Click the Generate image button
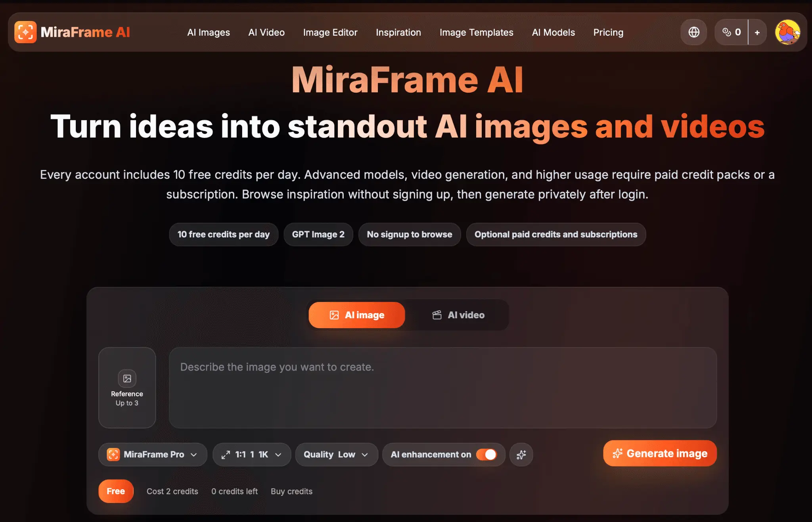The width and height of the screenshot is (812, 522). click(660, 453)
